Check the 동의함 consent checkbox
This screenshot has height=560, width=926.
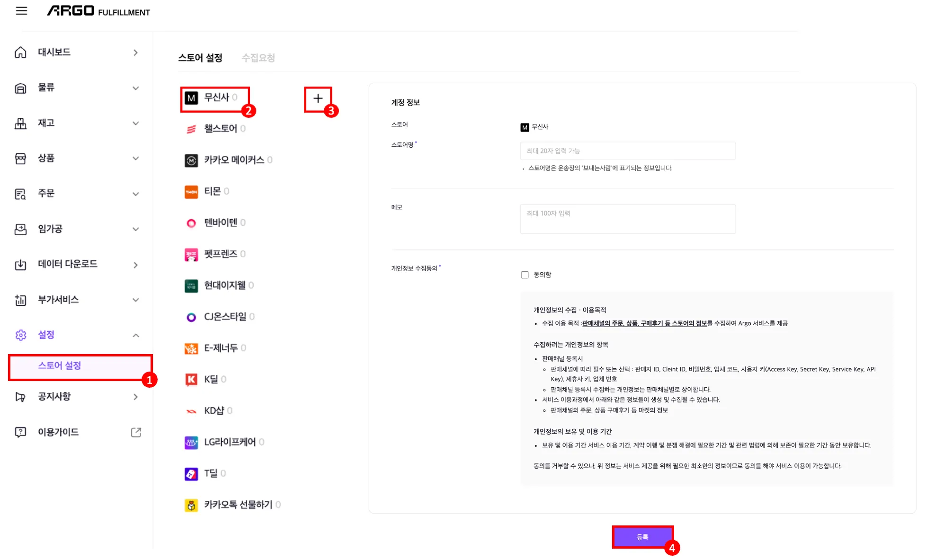525,275
